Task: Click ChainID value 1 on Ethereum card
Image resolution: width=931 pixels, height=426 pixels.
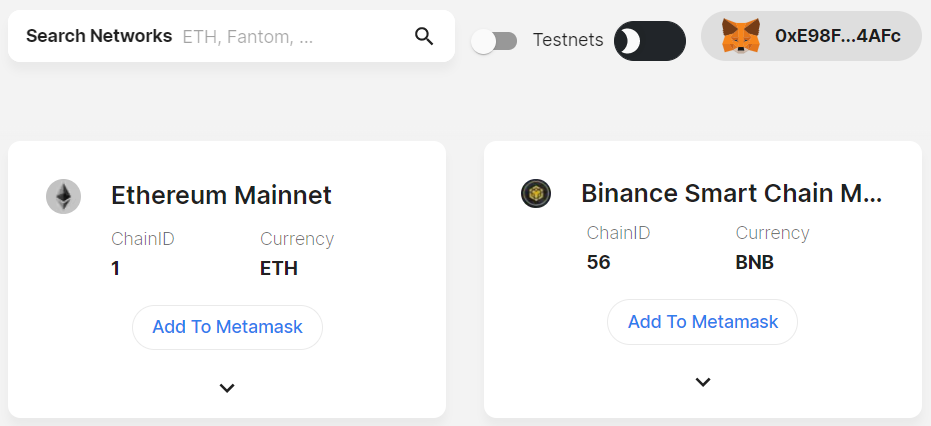Action: tap(116, 268)
